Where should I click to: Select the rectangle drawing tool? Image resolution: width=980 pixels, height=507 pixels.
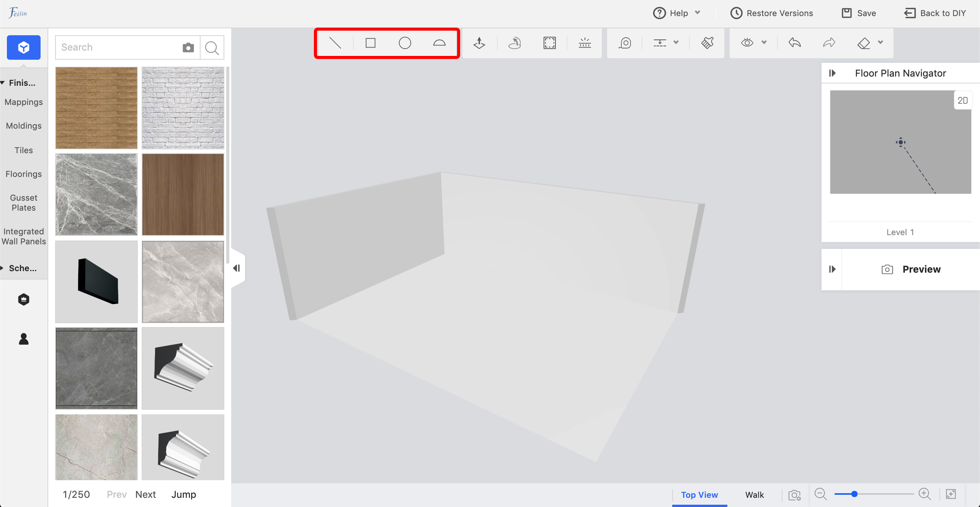click(x=370, y=43)
